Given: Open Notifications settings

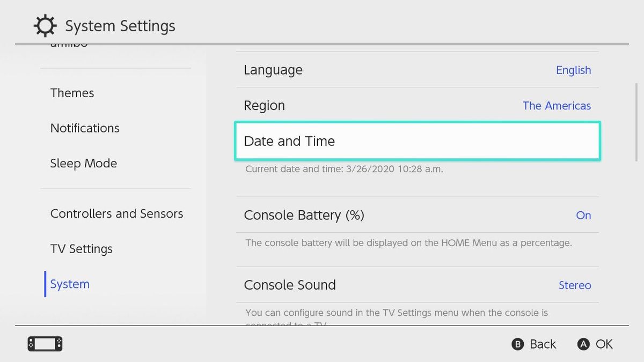Looking at the screenshot, I should (x=85, y=128).
